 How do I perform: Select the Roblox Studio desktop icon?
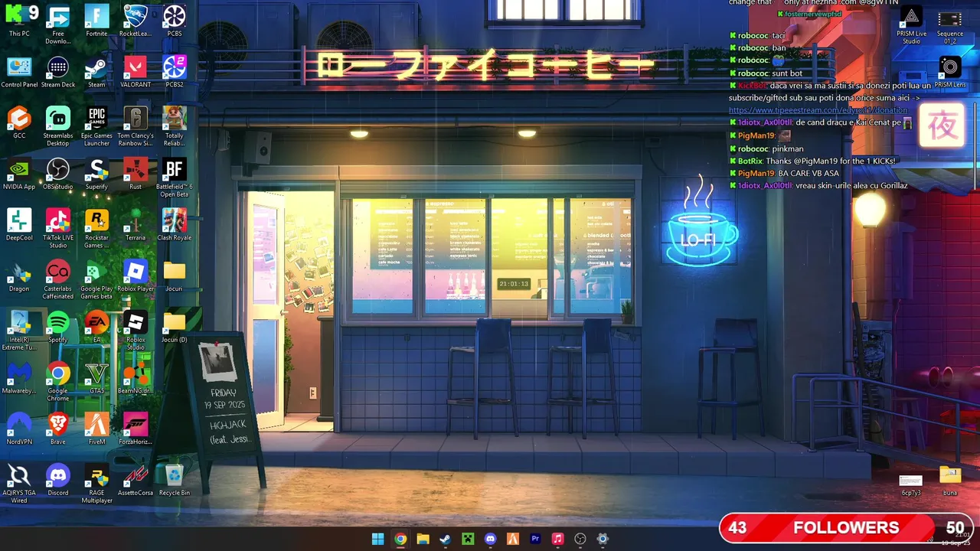coord(136,331)
